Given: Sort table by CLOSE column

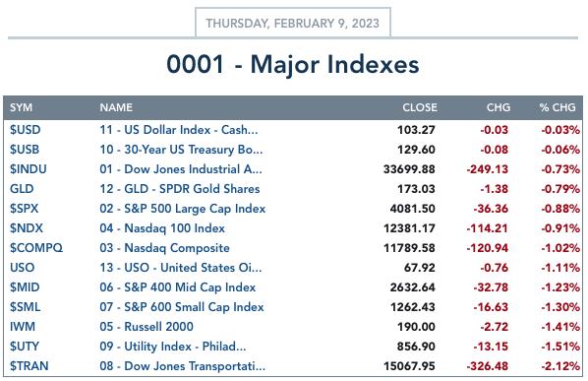Looking at the screenshot, I should [x=420, y=107].
